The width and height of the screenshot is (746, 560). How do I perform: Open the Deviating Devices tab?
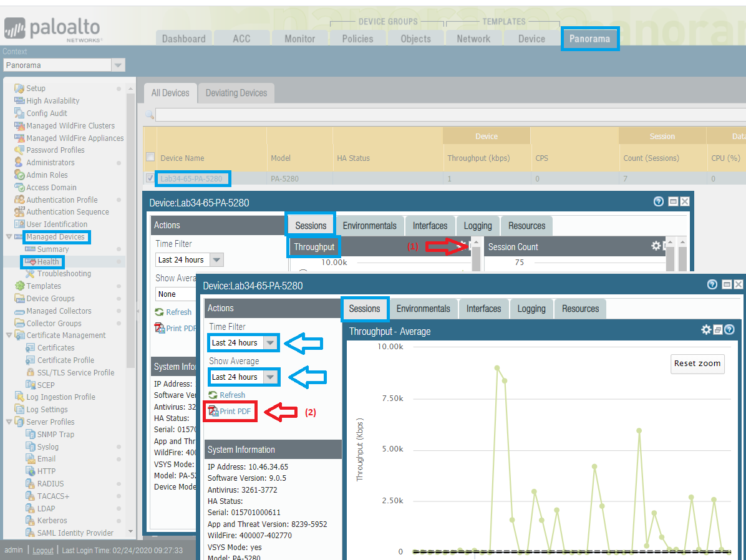click(236, 93)
